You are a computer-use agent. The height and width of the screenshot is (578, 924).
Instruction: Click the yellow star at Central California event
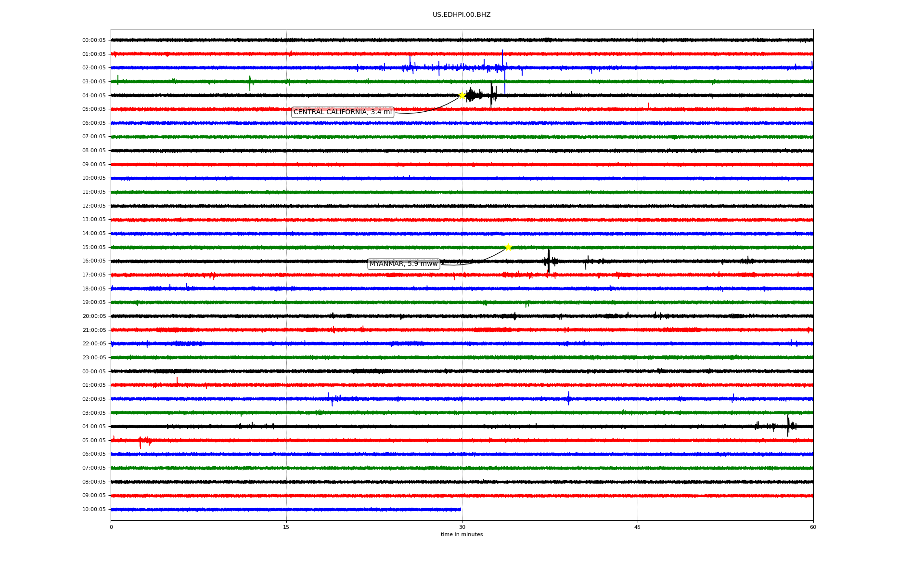coord(462,95)
